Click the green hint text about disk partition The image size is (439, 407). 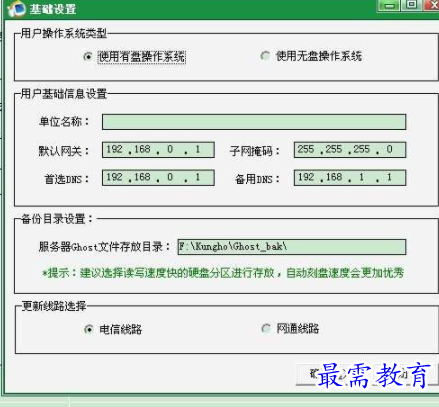click(x=223, y=273)
